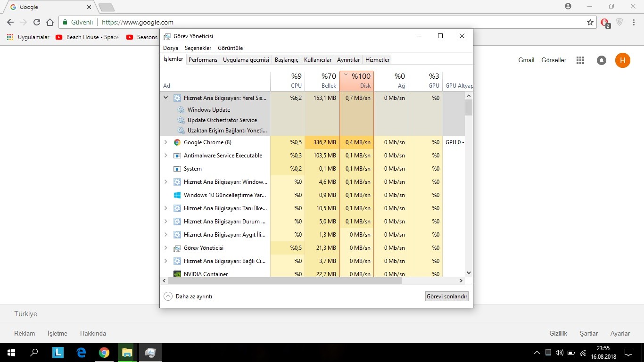The width and height of the screenshot is (644, 362).
Task: Open the Görüntüle menu
Action: [231, 48]
